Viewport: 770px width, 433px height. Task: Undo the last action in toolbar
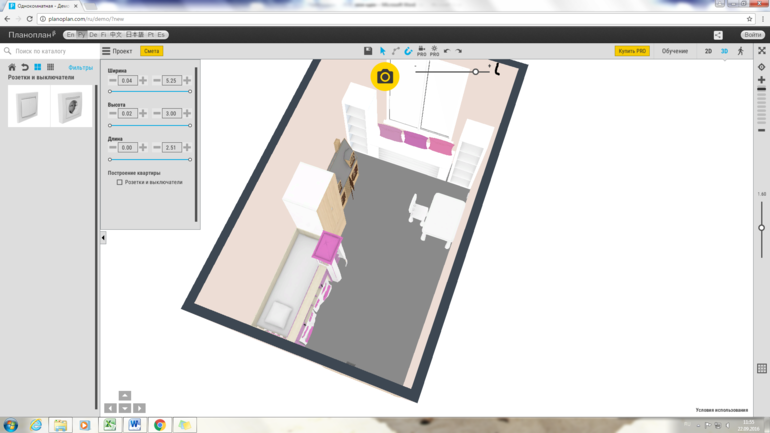pyautogui.click(x=447, y=51)
